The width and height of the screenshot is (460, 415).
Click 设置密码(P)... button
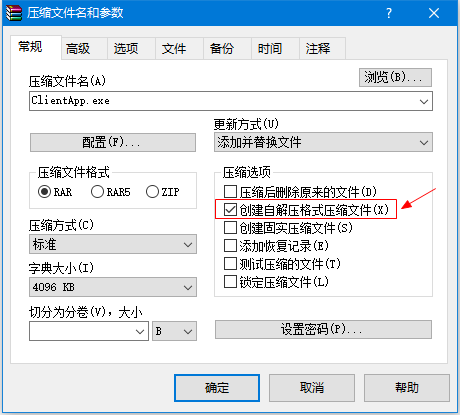point(323,330)
